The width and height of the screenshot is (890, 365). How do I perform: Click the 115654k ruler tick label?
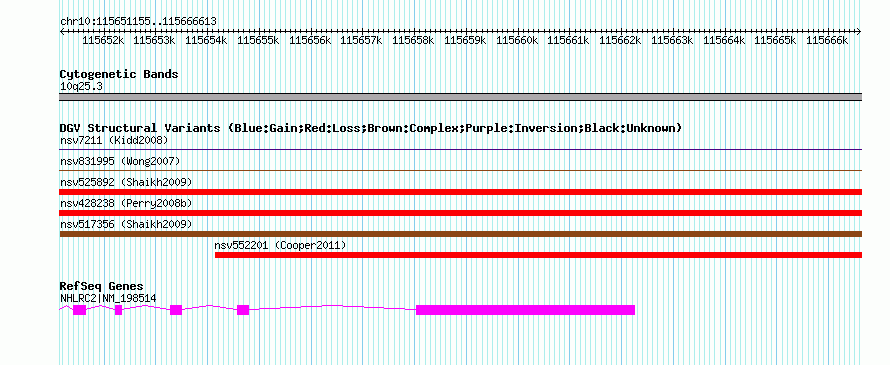tap(207, 40)
